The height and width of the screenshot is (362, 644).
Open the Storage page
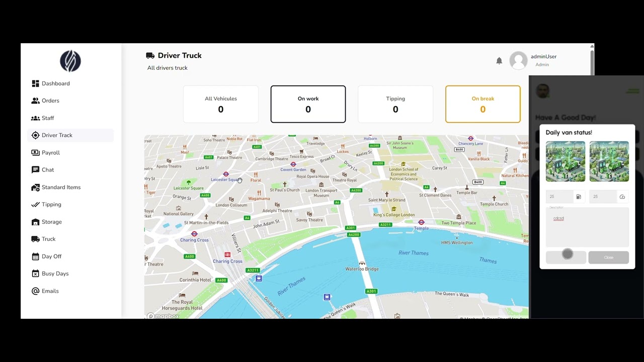[70, 222]
